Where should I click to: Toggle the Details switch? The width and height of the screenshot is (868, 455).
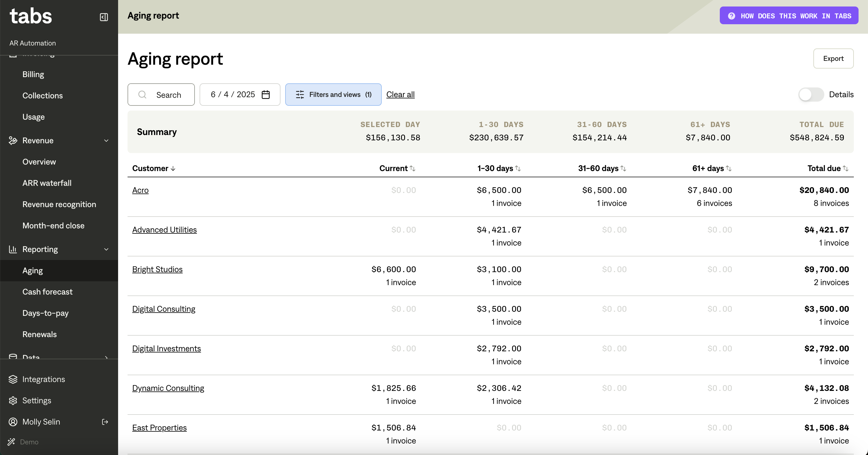click(811, 95)
